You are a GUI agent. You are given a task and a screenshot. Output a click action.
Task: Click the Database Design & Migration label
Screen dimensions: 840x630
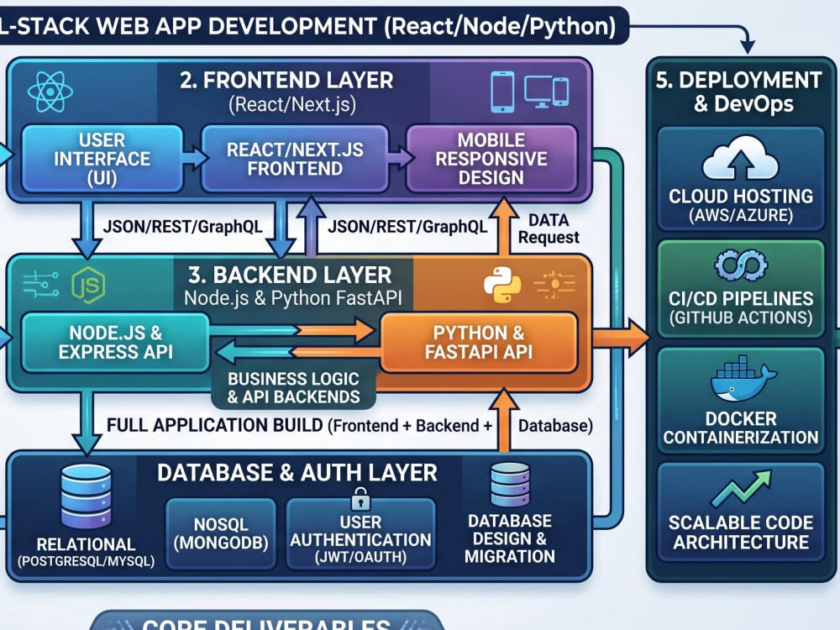[510, 538]
